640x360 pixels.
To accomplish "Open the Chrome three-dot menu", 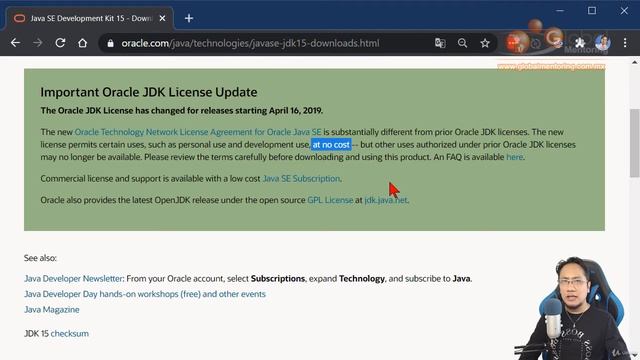I will tap(625, 43).
